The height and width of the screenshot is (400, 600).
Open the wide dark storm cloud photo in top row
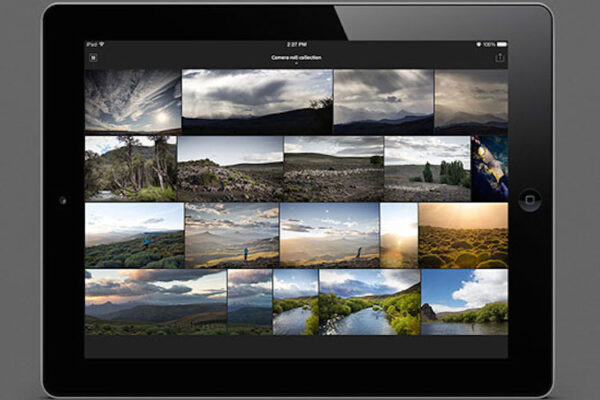point(257,101)
